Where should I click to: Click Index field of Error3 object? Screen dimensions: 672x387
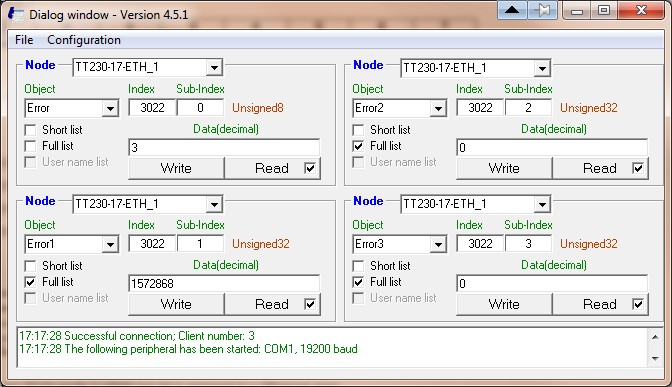pyautogui.click(x=480, y=244)
